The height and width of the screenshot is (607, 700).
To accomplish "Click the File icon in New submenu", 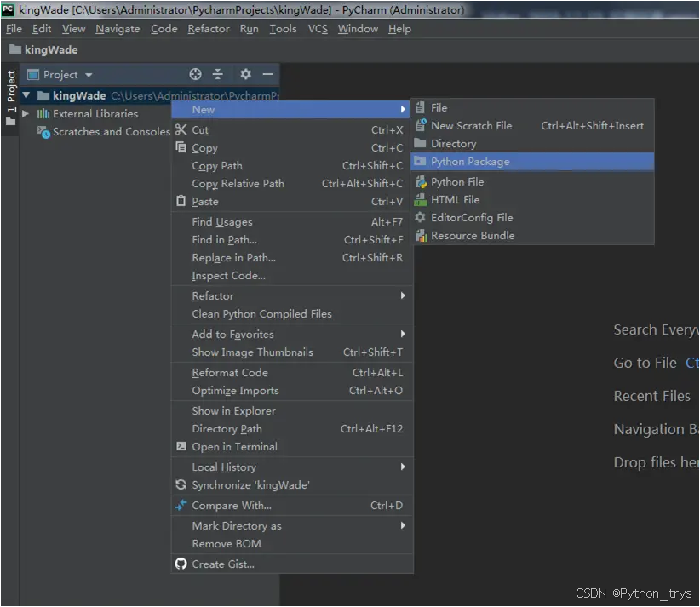I will [x=420, y=107].
